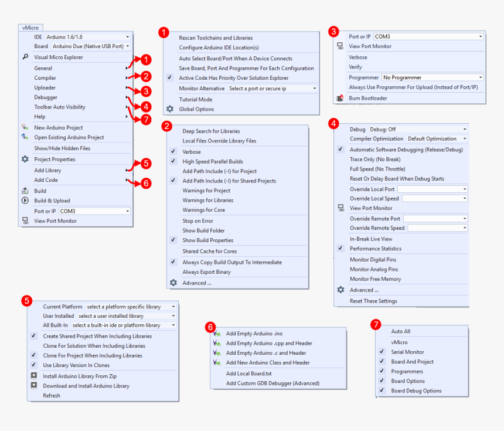
Task: Click Add Custom GDB Debugger (Advanced)
Action: [x=273, y=383]
